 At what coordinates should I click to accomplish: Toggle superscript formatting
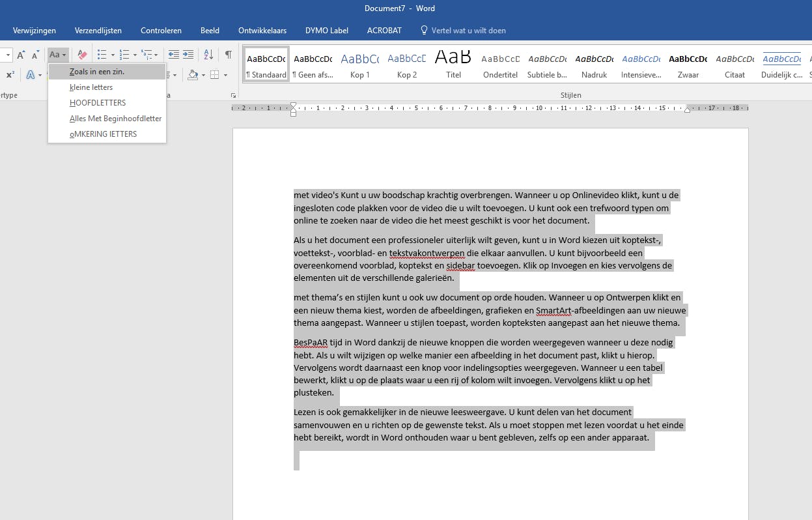click(x=10, y=75)
